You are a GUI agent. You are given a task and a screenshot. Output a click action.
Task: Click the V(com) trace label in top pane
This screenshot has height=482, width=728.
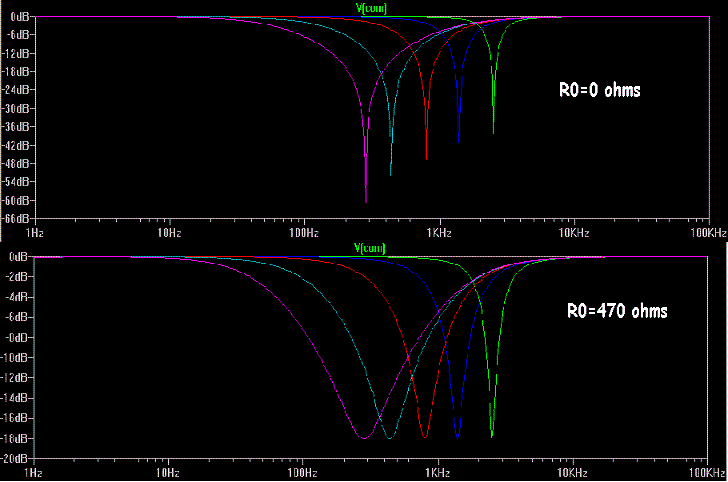click(x=371, y=8)
